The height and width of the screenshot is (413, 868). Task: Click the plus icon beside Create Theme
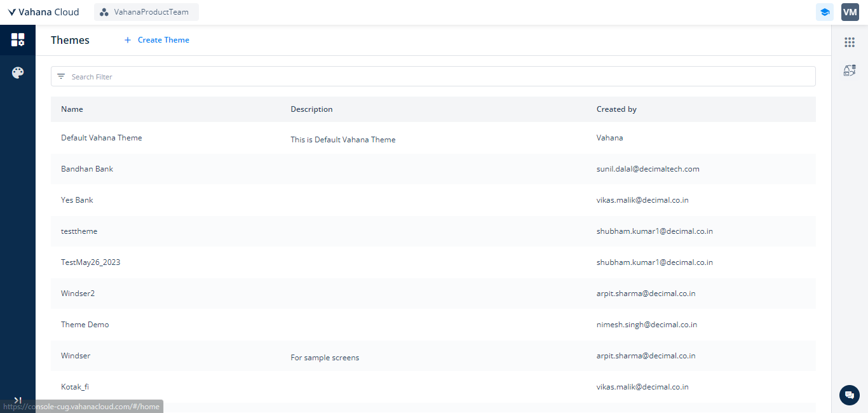coord(127,40)
